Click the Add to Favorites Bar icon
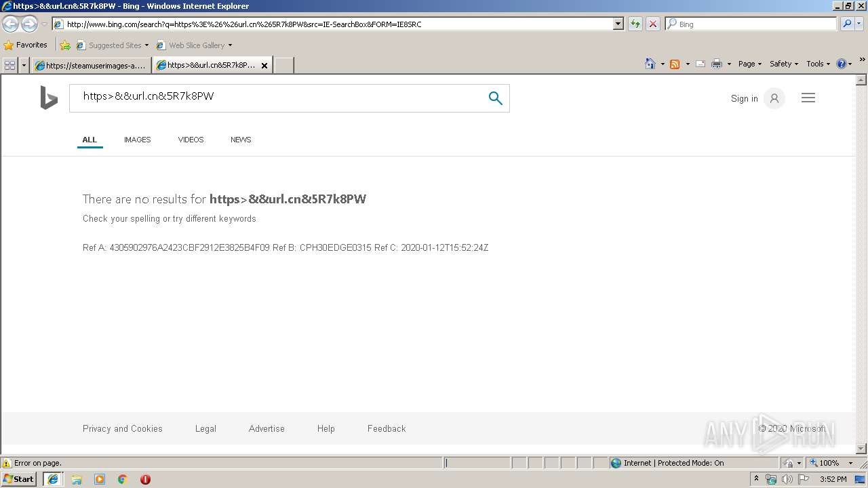The height and width of the screenshot is (488, 868). click(x=65, y=45)
